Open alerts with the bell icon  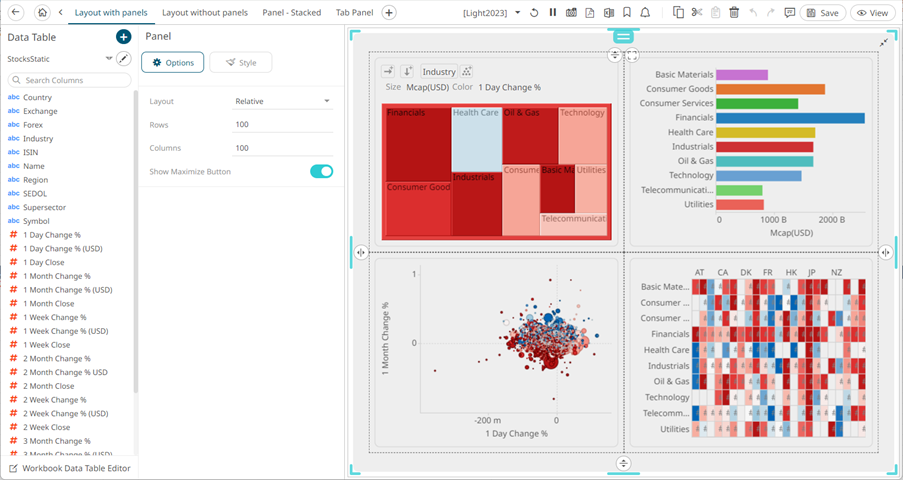(x=645, y=13)
